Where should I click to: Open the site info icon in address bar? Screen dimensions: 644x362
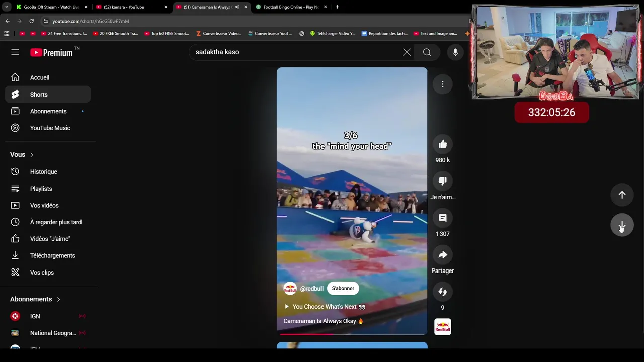coord(45,21)
